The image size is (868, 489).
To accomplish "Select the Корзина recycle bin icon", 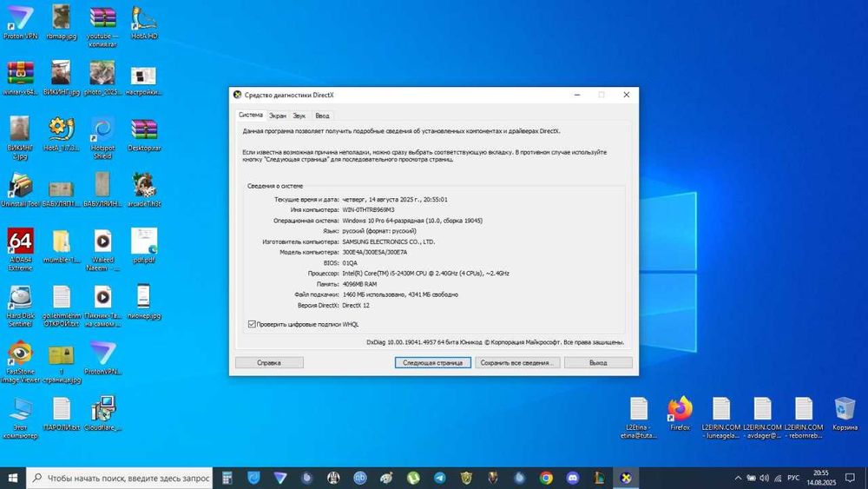I will (x=845, y=413).
